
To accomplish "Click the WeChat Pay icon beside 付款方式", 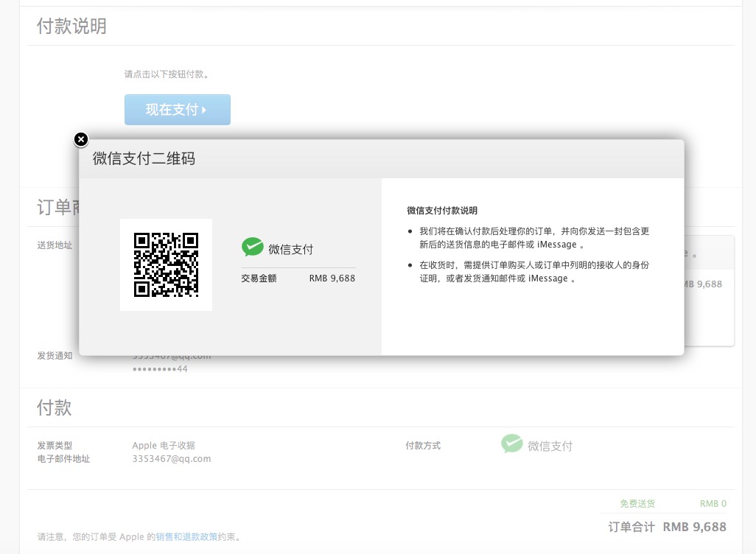I will [x=511, y=443].
